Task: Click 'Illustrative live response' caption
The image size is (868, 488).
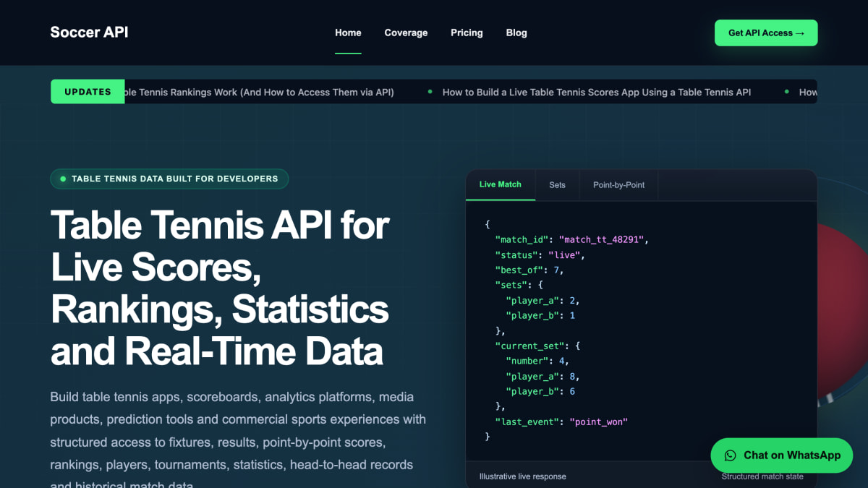Action: pos(523,476)
